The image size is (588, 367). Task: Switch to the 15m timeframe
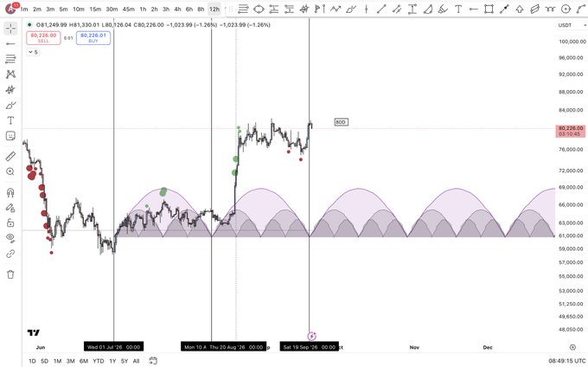pyautogui.click(x=95, y=9)
